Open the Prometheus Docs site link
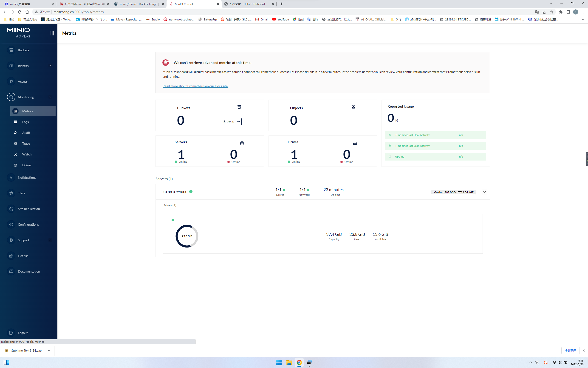 [x=195, y=86]
